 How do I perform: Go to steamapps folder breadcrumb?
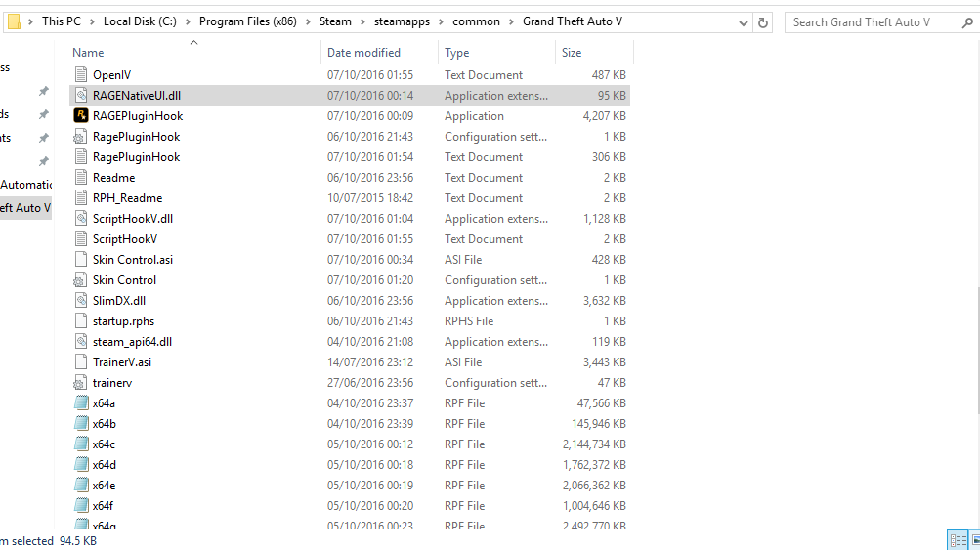click(x=402, y=21)
